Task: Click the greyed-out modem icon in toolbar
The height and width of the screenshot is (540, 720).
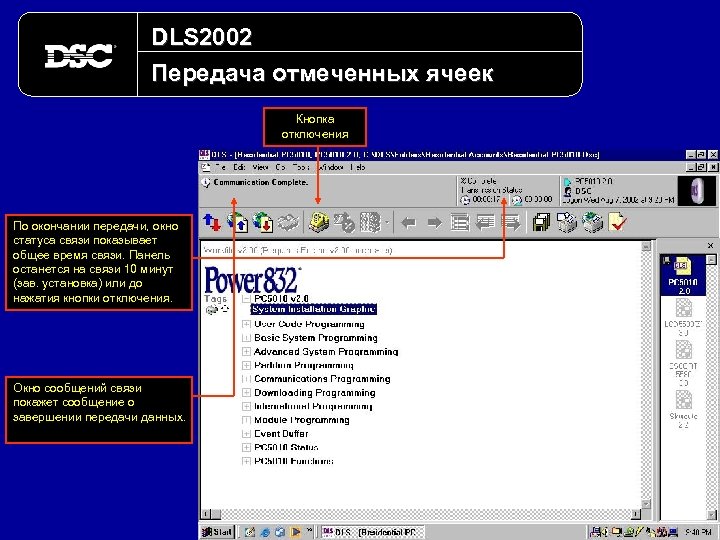Action: tap(288, 223)
